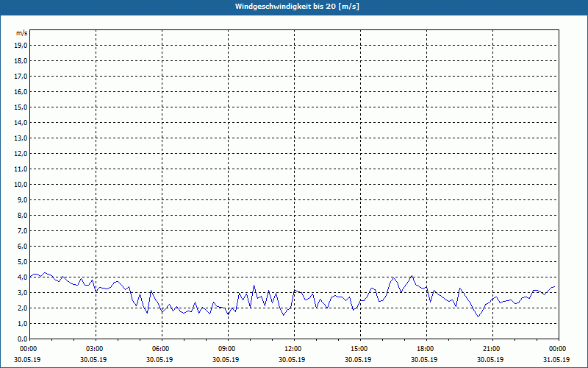Select the "10,0" y-axis tick label
Viewport: 588px width, 368px height.
[21, 185]
